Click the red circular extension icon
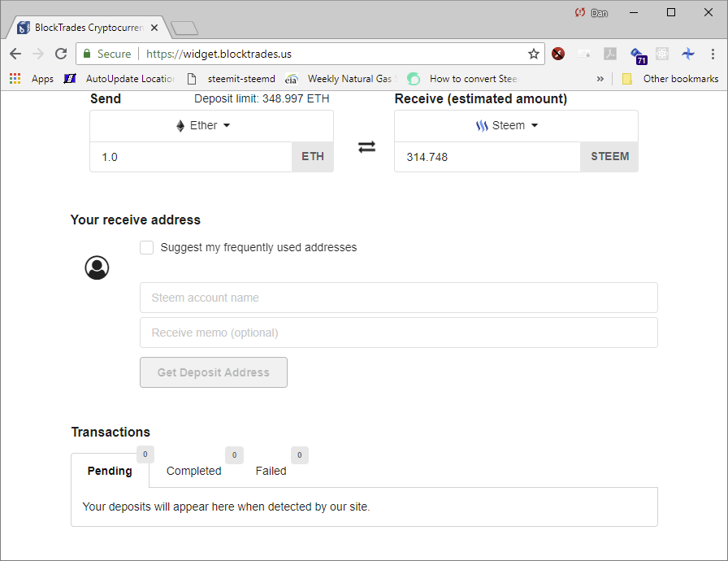This screenshot has height=561, width=728. tap(558, 54)
